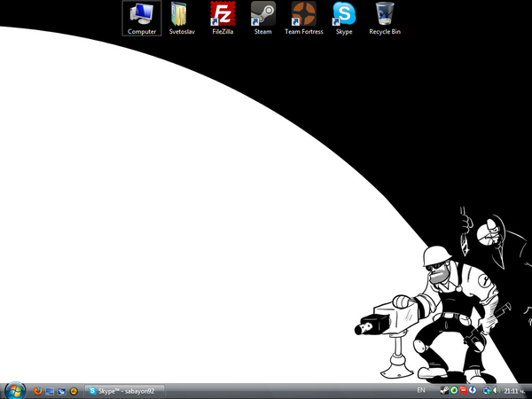Select the FileZilla shortcut icon
532x399 pixels.
pyautogui.click(x=223, y=18)
